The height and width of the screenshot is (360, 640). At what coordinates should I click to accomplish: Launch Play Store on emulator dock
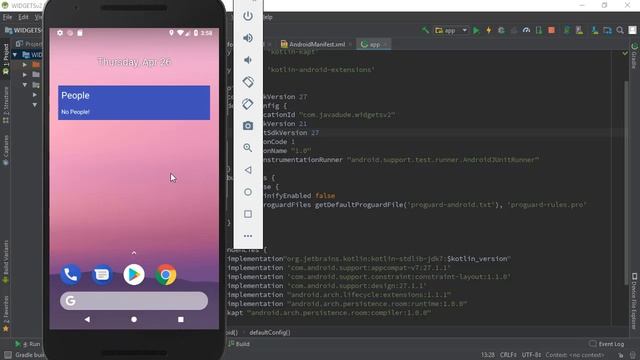click(x=134, y=275)
